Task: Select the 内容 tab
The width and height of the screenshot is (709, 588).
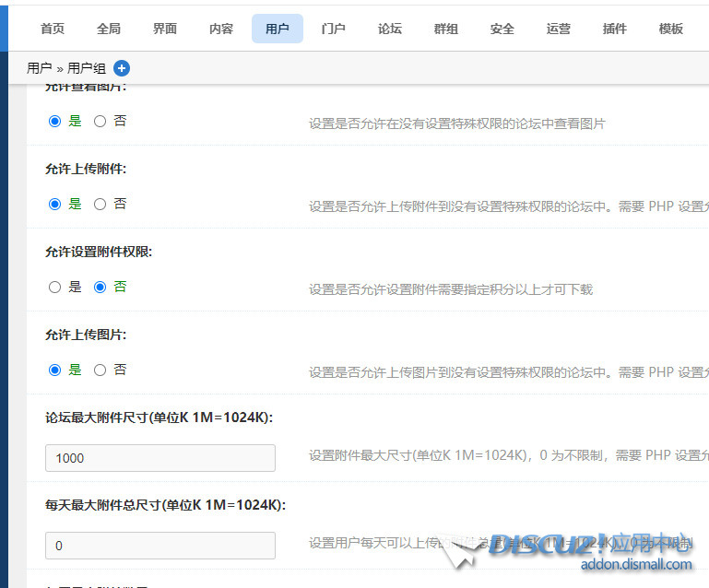Action: (x=221, y=29)
